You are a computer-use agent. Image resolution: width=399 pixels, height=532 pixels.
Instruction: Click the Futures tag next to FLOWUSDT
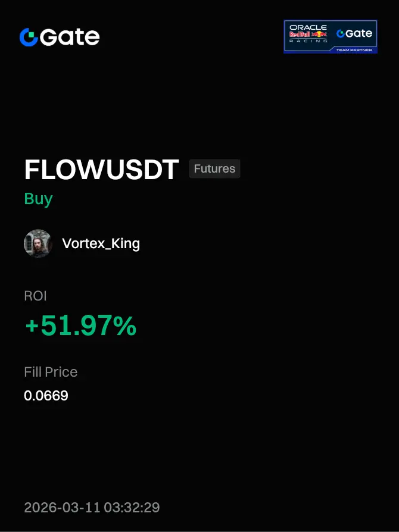point(214,168)
